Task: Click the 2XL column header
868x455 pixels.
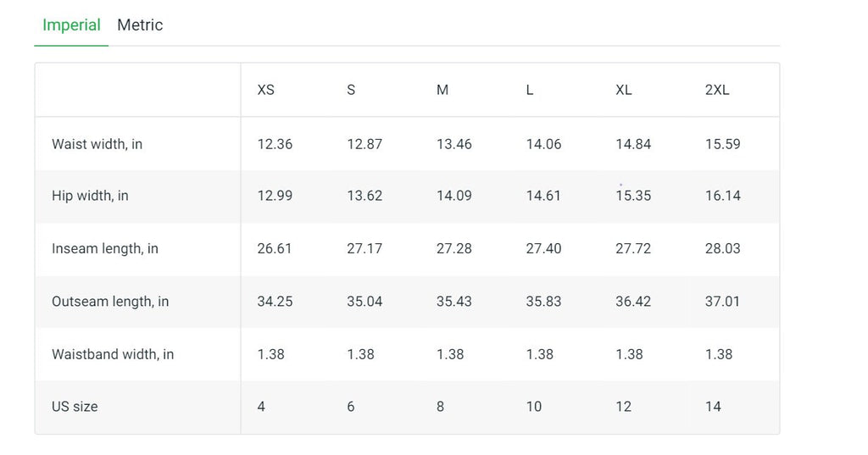Action: tap(717, 90)
